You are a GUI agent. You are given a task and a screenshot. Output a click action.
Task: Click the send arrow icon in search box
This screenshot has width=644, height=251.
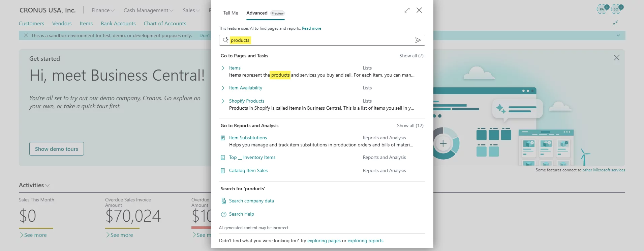pyautogui.click(x=418, y=40)
